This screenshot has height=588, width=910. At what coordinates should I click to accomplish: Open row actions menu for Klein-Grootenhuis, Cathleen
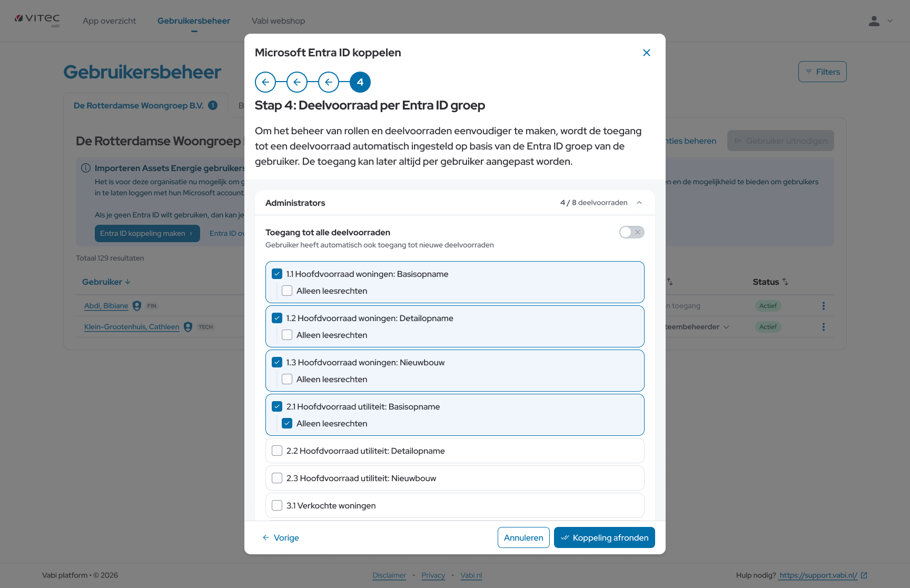click(x=824, y=327)
